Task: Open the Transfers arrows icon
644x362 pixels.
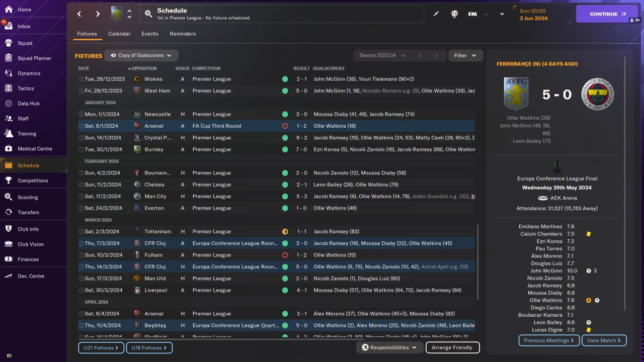Action: (x=9, y=212)
